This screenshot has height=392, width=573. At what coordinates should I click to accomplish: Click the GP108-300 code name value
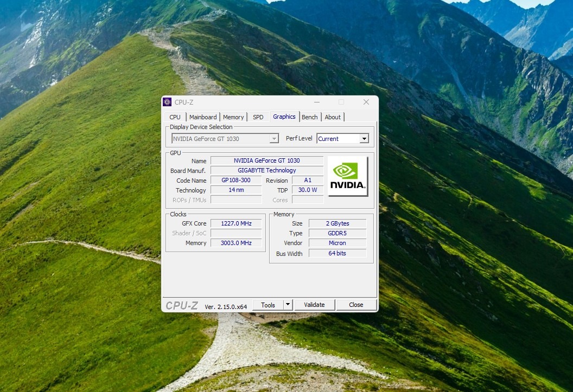[236, 181]
